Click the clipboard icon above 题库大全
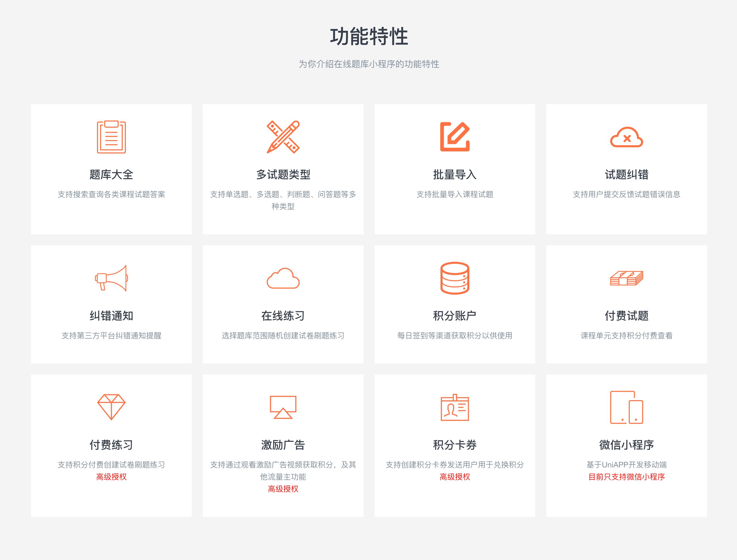 coord(111,137)
